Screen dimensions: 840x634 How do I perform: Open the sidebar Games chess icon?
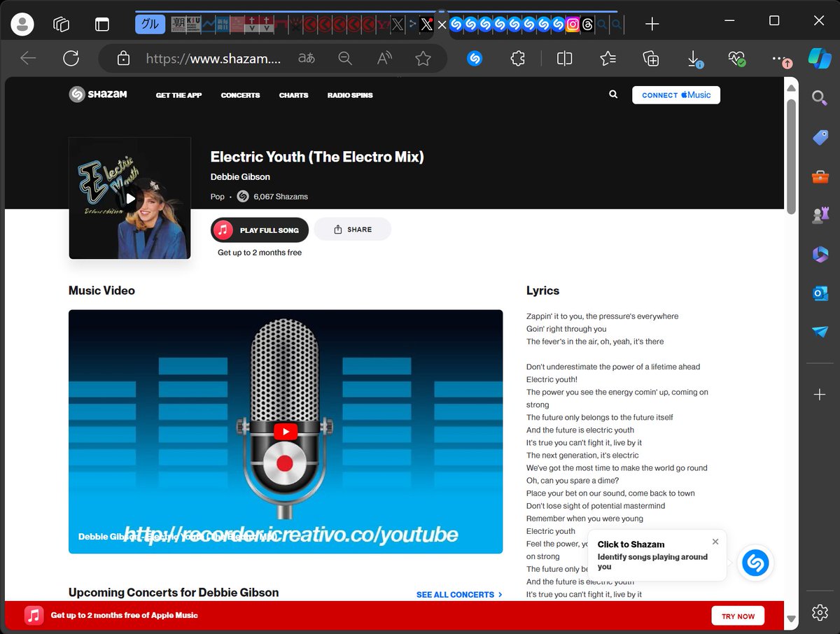coord(820,216)
